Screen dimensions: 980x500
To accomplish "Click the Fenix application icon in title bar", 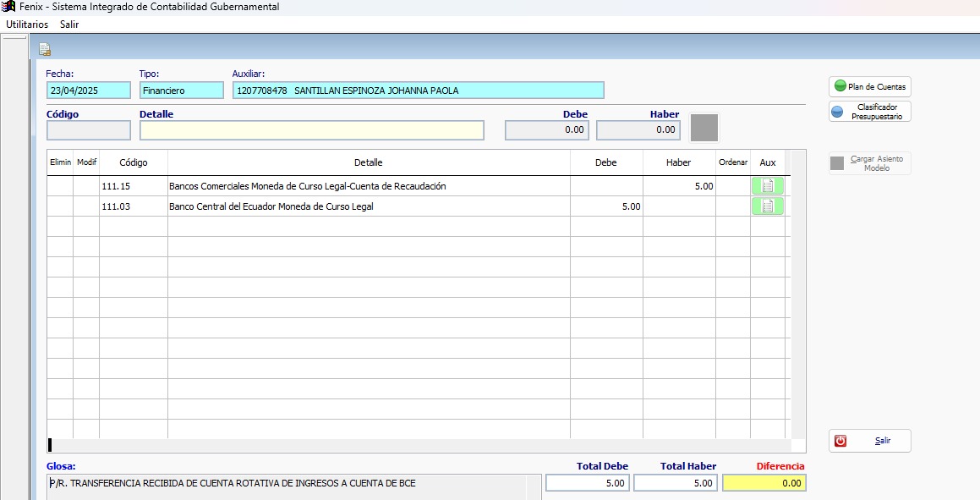I will (8, 7).
